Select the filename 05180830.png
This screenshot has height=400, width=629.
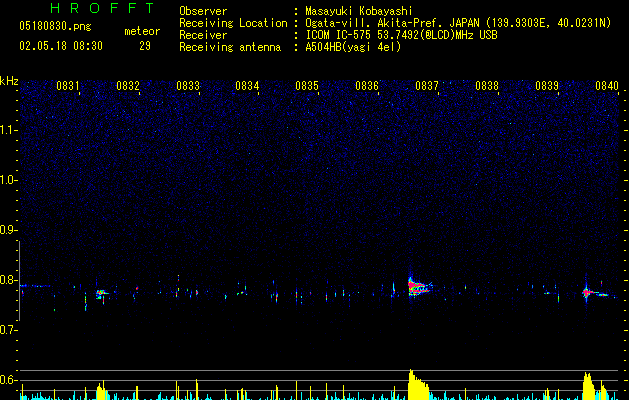coord(55,27)
